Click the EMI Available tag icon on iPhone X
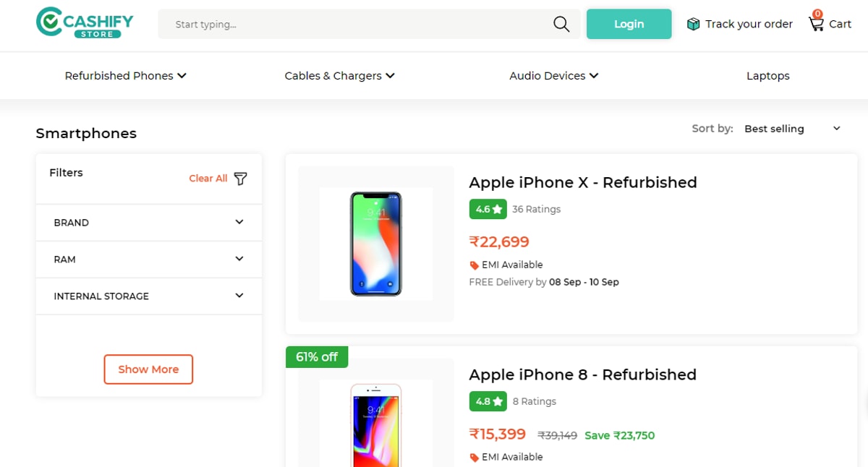Screen dimensions: 868x467 point(474,265)
